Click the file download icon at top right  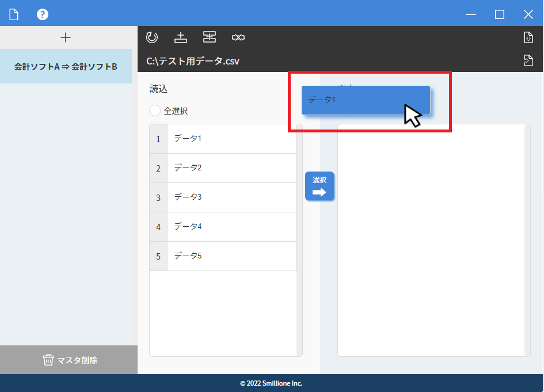(528, 37)
